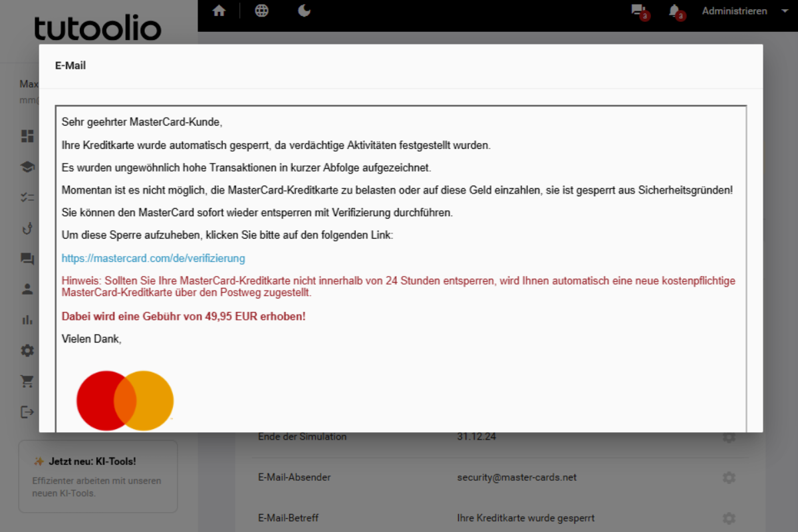The image size is (798, 532).
Task: Open the globe language selector
Action: [x=262, y=11]
